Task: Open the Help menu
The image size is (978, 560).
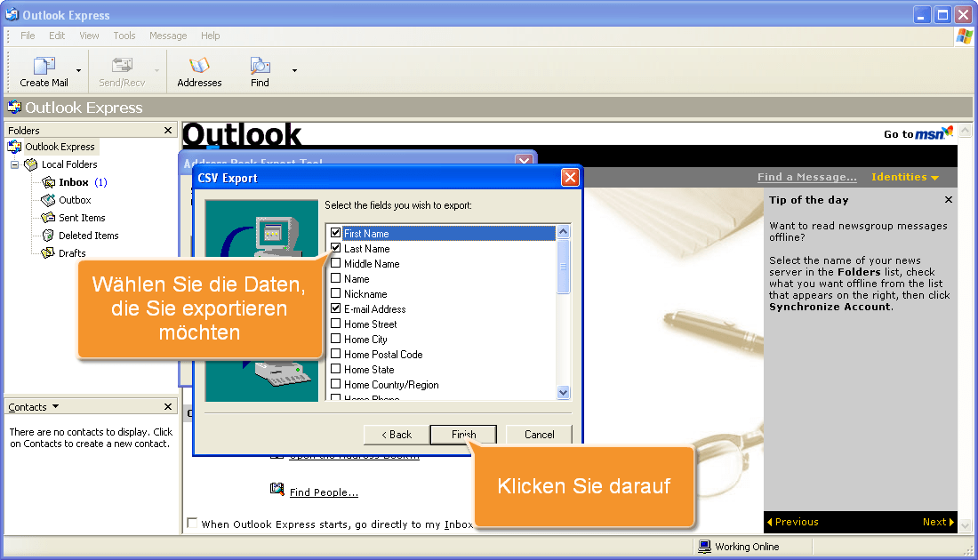Action: [x=210, y=36]
